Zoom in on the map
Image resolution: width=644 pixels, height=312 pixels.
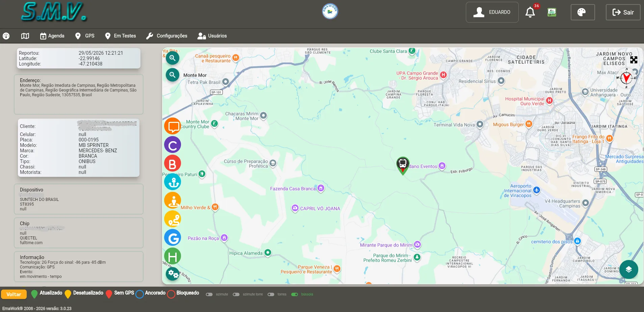point(173,58)
